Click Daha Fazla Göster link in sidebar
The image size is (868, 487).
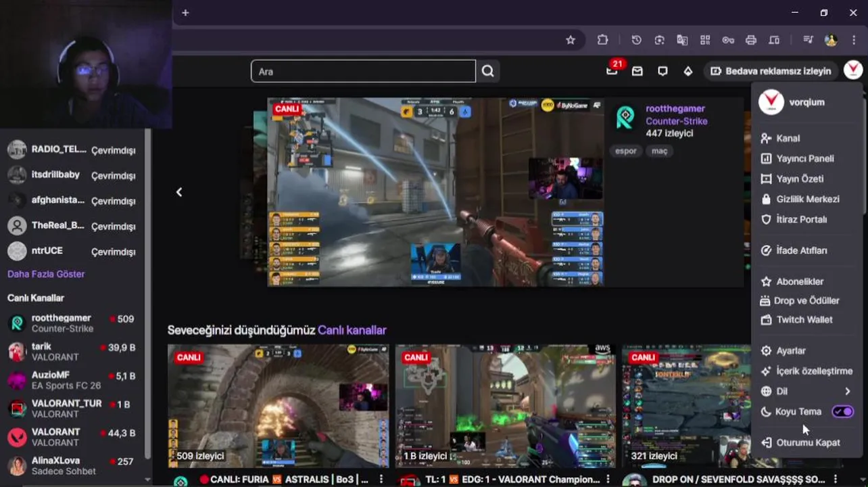pos(46,274)
